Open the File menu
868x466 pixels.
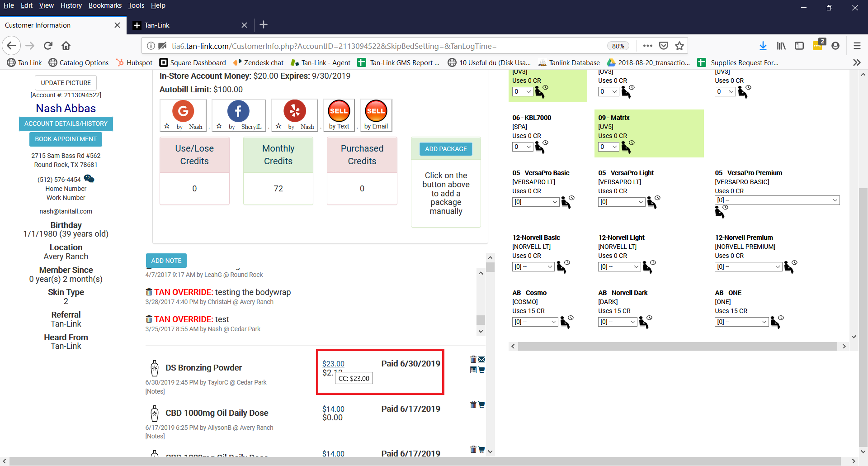[x=9, y=5]
